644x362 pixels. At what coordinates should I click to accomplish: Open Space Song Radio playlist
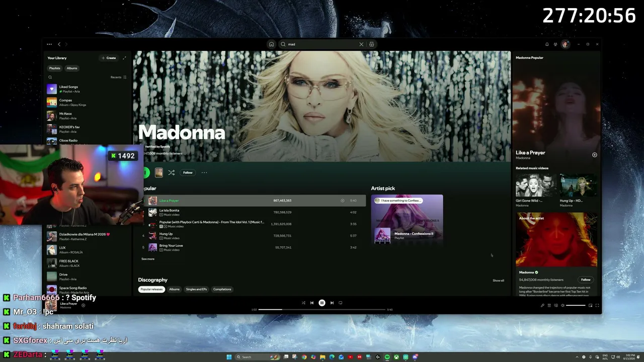pos(87,290)
